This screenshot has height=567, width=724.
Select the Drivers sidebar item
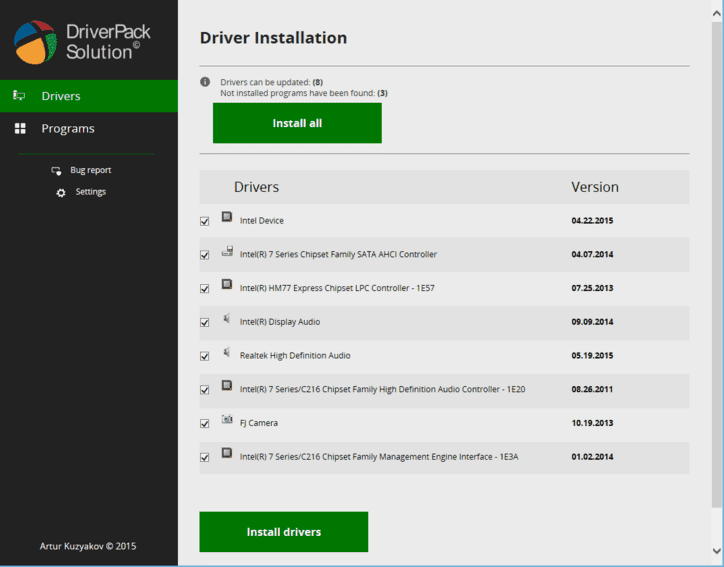(89, 96)
